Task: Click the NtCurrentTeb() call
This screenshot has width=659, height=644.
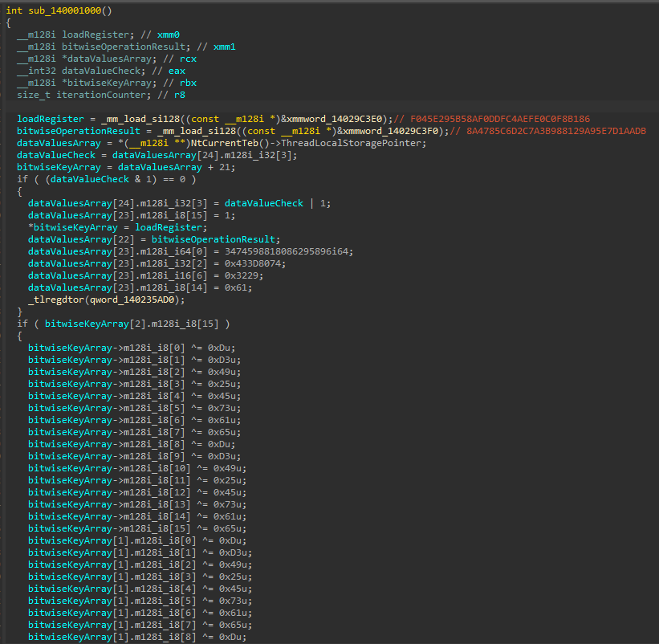Action: [230, 143]
